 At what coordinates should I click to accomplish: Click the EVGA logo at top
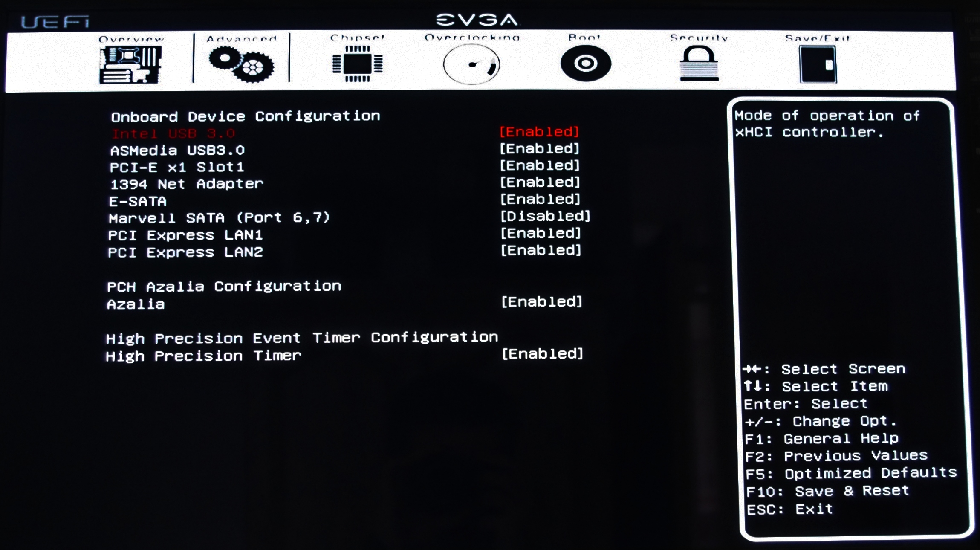pyautogui.click(x=477, y=20)
